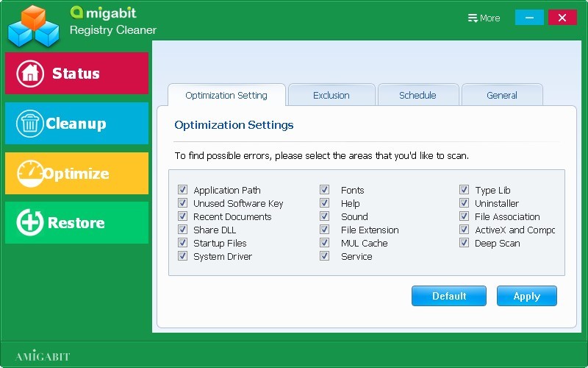
Task: Uncheck the Uninstaller checkbox
Action: coord(464,203)
